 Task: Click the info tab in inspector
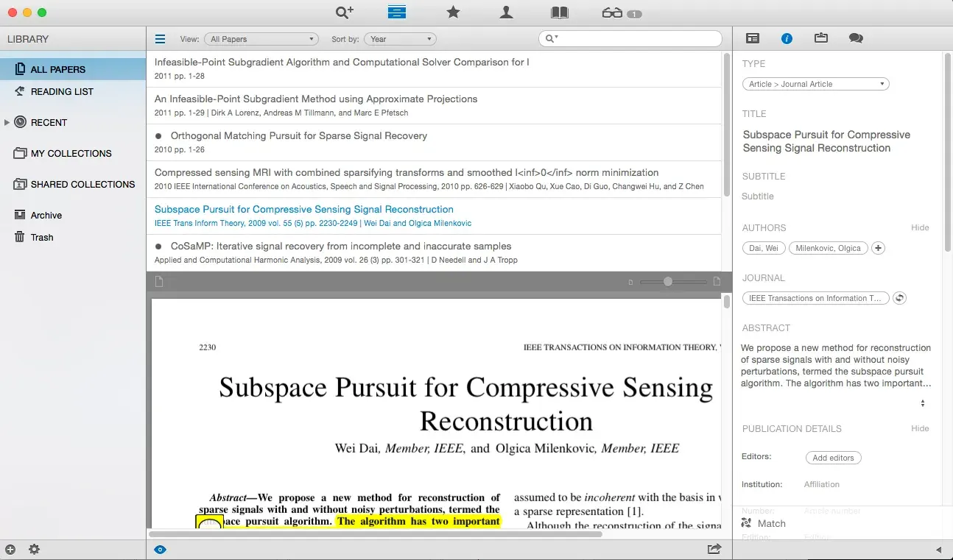(787, 38)
